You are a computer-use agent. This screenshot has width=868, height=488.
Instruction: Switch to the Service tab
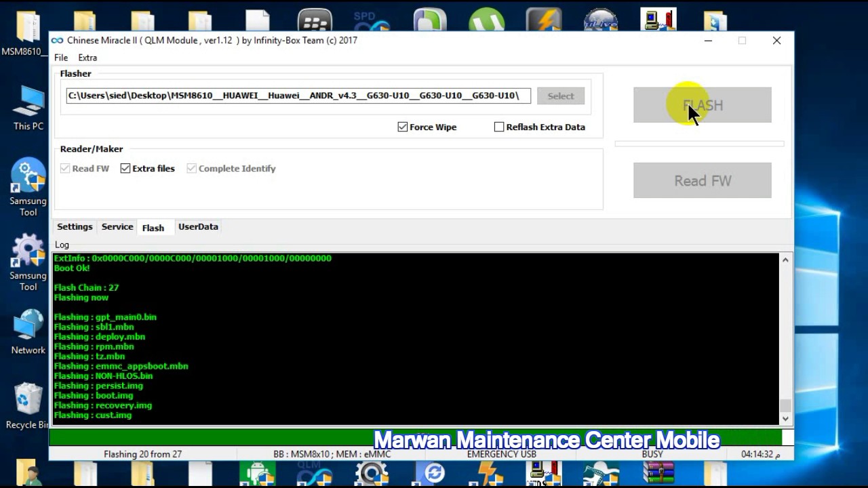pos(117,227)
